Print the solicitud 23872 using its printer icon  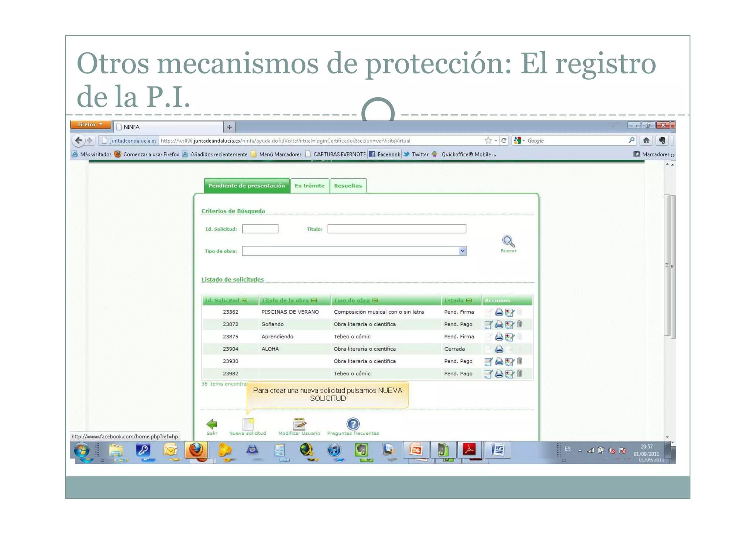499,324
